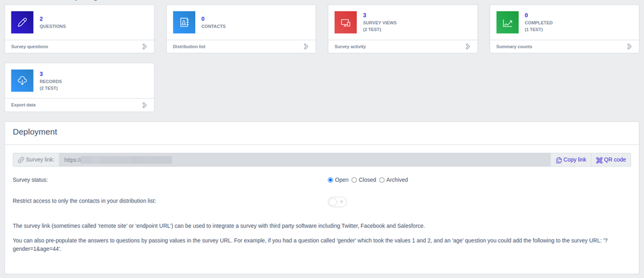Screen dimensions: 644x278
Task: Open Distribution list chevron
Action: click(306, 46)
